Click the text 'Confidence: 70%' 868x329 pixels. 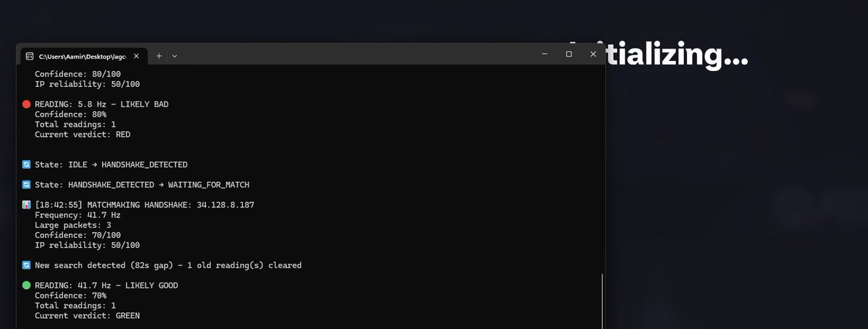pos(70,295)
